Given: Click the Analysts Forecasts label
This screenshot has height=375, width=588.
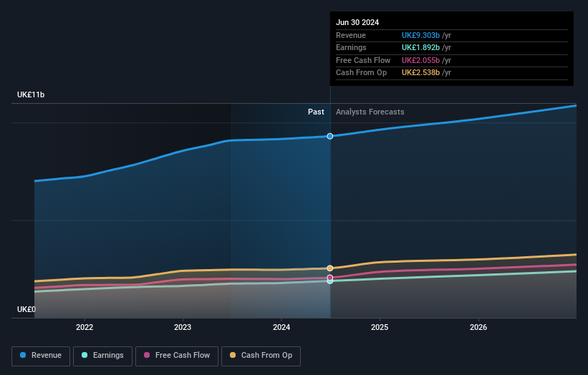Looking at the screenshot, I should [370, 112].
